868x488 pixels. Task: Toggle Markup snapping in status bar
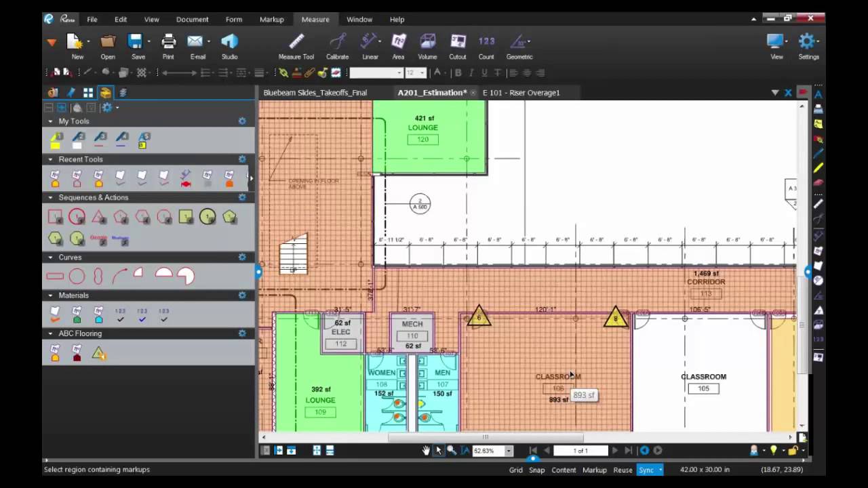(595, 470)
